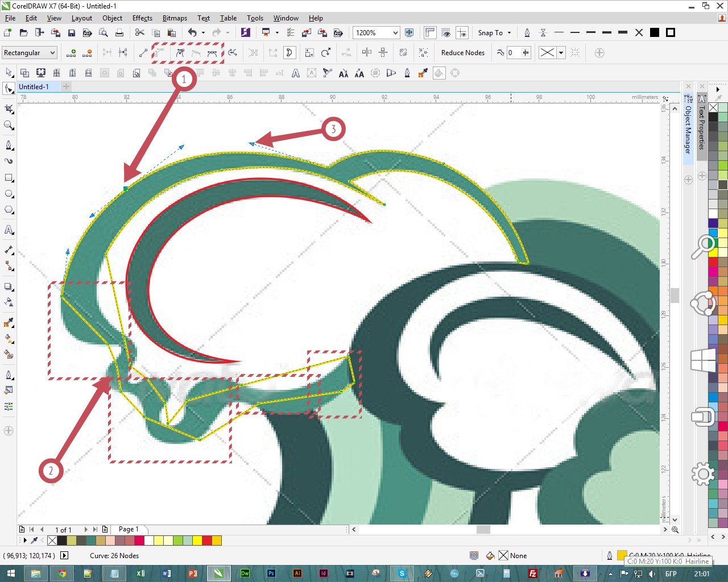
Task: Switch to the Page 1 tab
Action: click(x=129, y=529)
